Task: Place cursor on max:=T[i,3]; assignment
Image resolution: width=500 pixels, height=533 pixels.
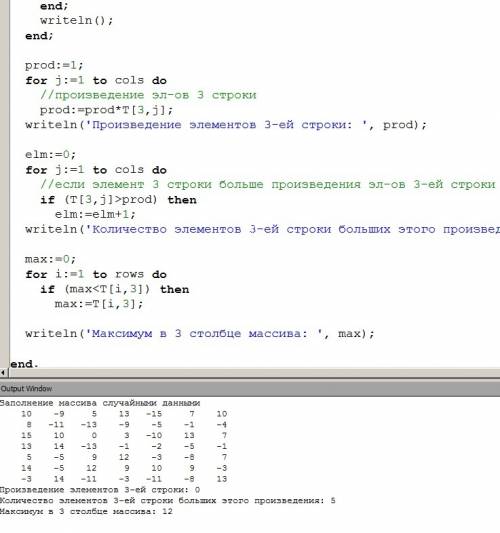Action: click(x=99, y=304)
